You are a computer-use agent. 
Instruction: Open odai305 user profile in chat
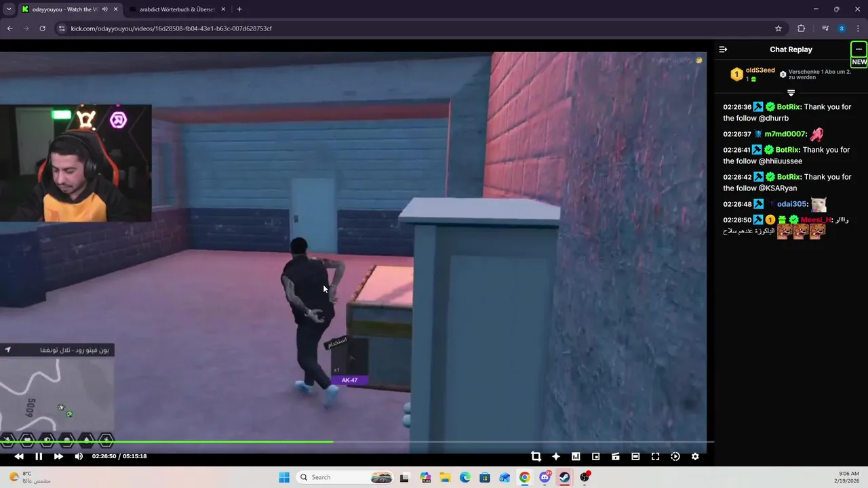click(791, 204)
